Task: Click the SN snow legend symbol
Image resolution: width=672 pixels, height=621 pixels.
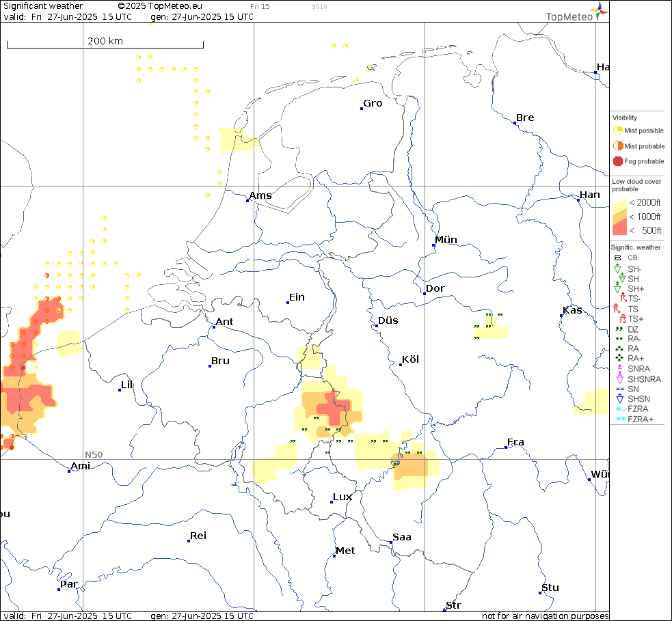Action: coord(620,389)
